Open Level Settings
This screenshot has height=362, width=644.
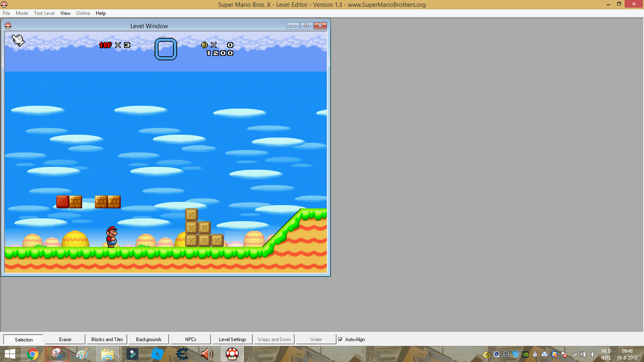(232, 339)
